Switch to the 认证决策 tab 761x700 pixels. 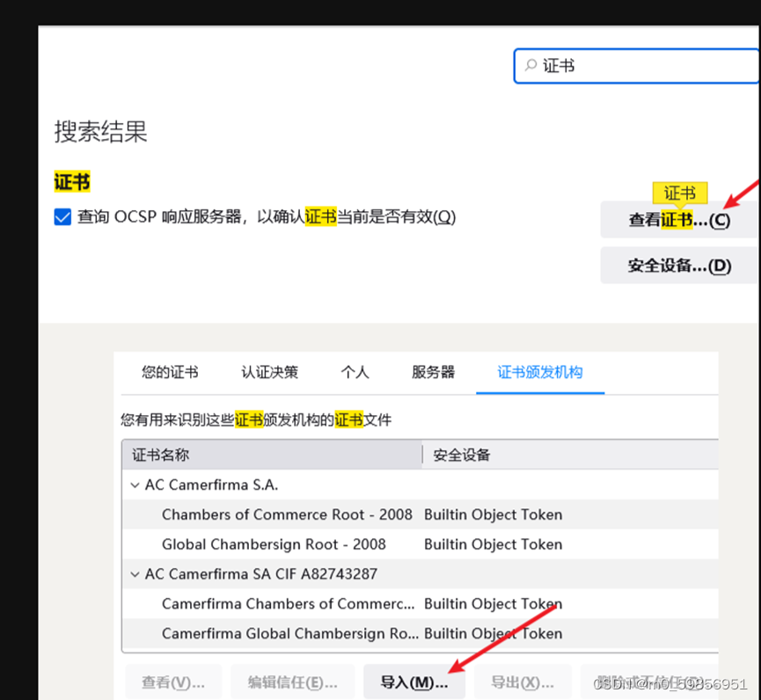[x=269, y=372]
